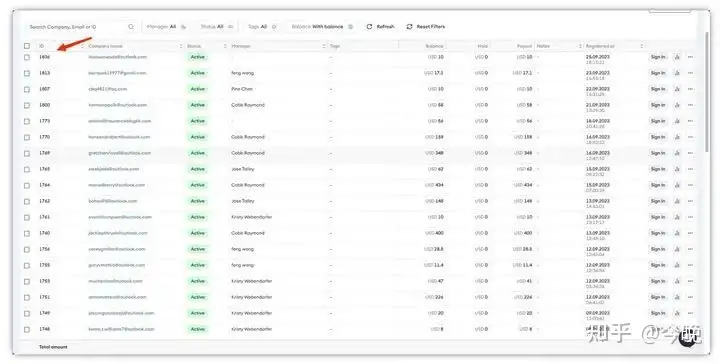Click the chart icon for ID 1760
Viewport: 720px width, 364px height.
tap(677, 233)
